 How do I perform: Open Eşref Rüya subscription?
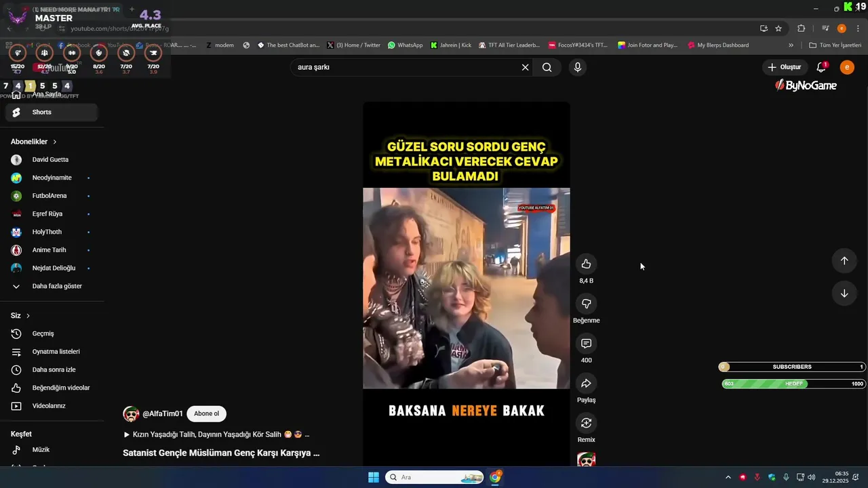point(52,214)
